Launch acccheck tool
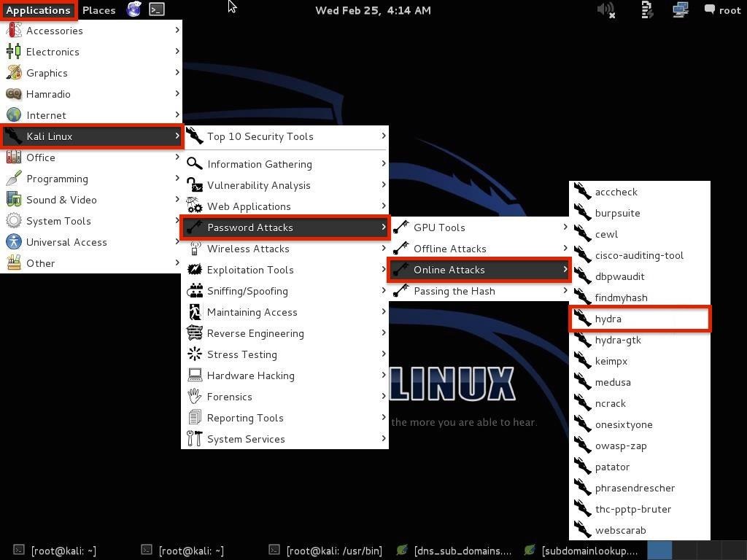This screenshot has width=747, height=560. [x=639, y=192]
